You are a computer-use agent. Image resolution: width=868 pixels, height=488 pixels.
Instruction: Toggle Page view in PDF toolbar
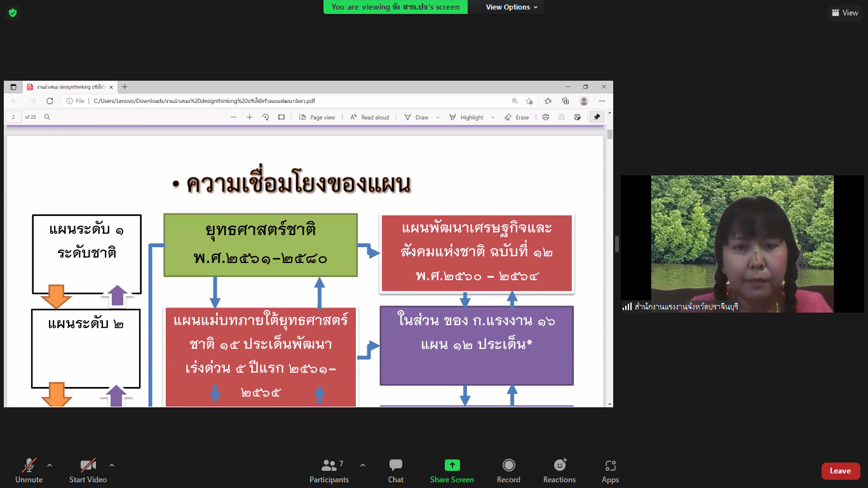(x=316, y=118)
